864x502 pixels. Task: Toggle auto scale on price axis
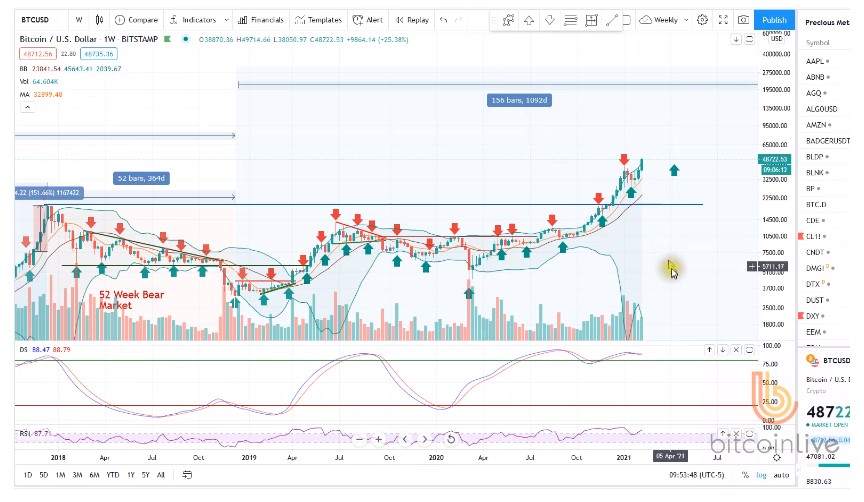[781, 474]
